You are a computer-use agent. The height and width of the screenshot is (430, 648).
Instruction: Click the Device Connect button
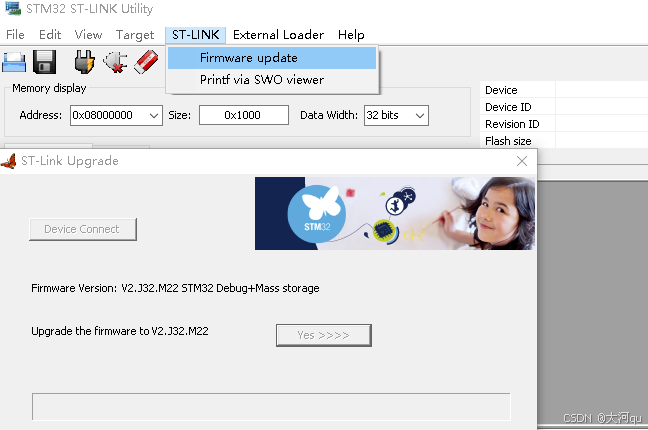coord(83,229)
